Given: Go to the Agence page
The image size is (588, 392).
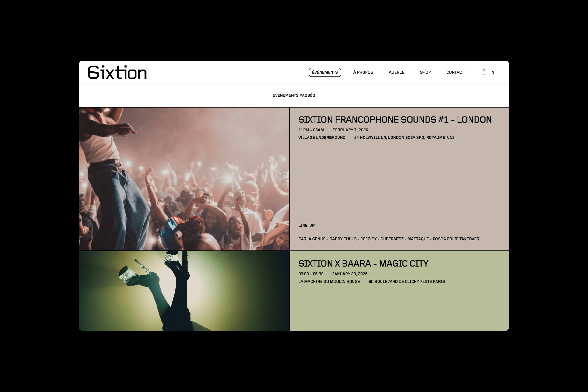Looking at the screenshot, I should [396, 72].
